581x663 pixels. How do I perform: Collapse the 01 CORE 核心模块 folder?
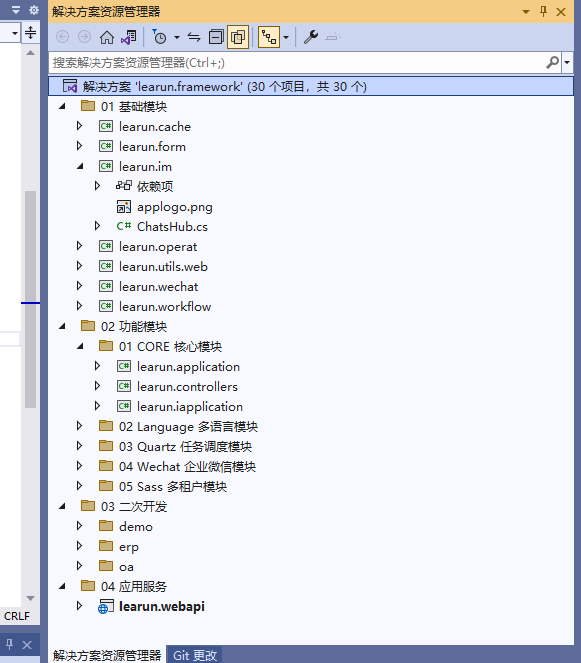point(80,346)
